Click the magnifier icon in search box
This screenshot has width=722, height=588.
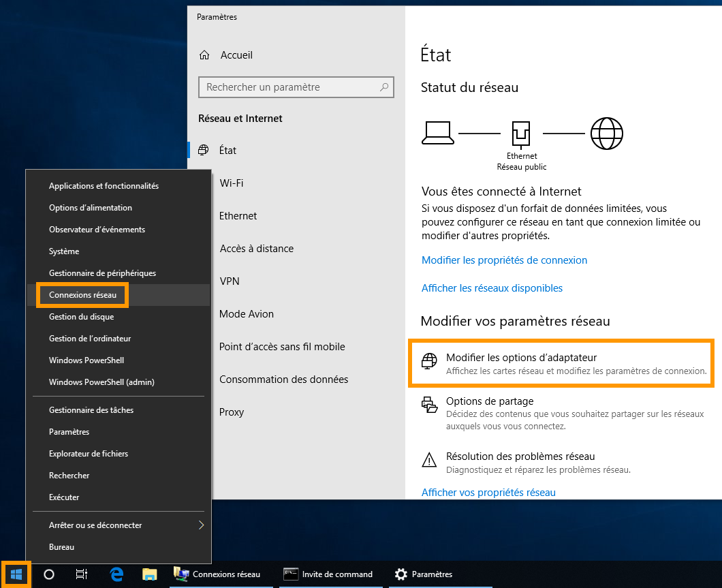click(384, 87)
